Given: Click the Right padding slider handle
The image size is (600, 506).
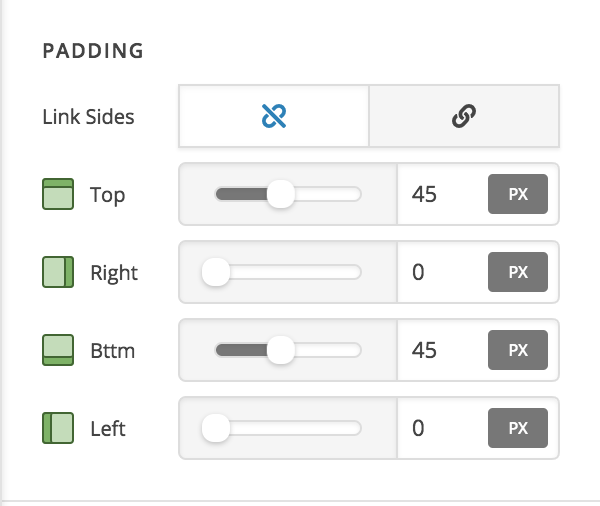Looking at the screenshot, I should coord(216,272).
